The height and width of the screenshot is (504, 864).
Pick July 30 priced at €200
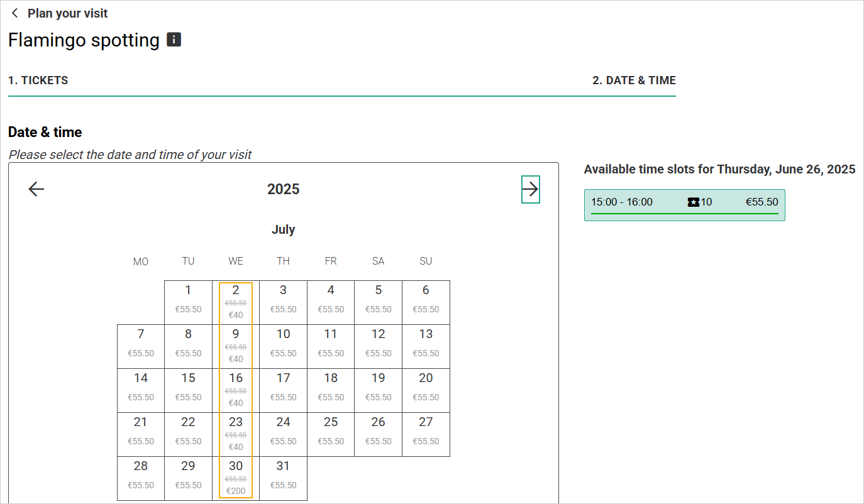tap(236, 478)
